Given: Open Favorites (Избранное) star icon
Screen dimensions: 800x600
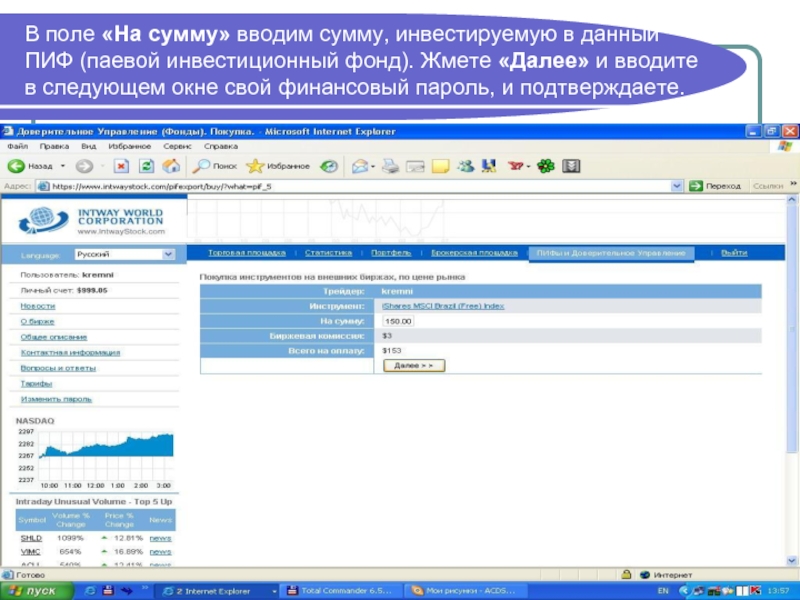Looking at the screenshot, I should [x=256, y=166].
